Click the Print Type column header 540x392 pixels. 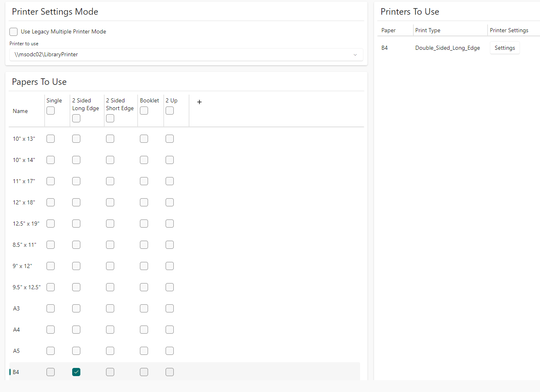click(428, 30)
